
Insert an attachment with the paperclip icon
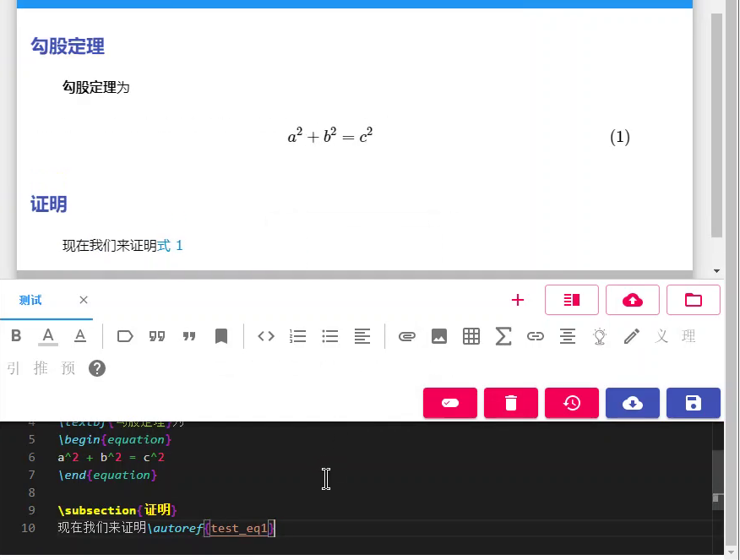[407, 336]
